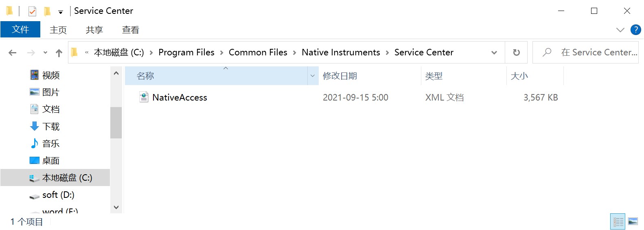Open the Music folder in sidebar
This screenshot has height=230, width=644.
(x=51, y=144)
